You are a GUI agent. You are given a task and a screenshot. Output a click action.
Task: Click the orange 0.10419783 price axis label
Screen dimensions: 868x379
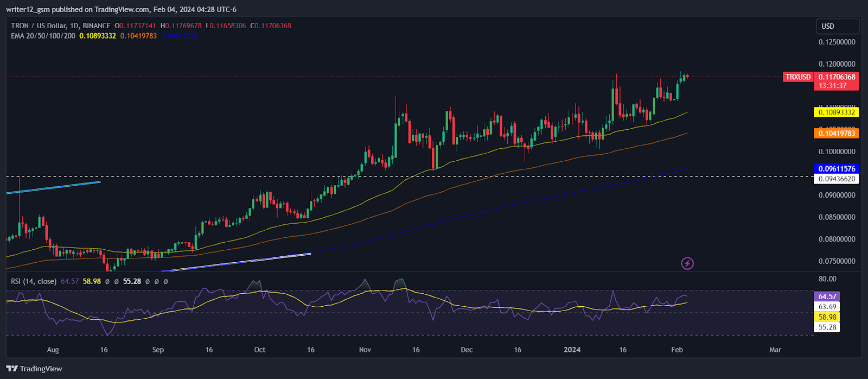point(836,133)
